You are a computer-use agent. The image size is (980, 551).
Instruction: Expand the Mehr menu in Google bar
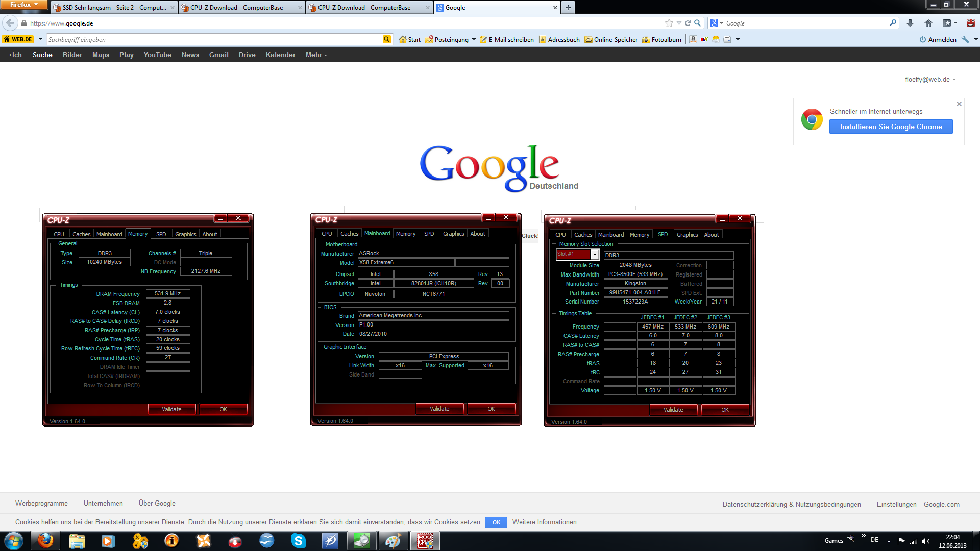pyautogui.click(x=316, y=55)
